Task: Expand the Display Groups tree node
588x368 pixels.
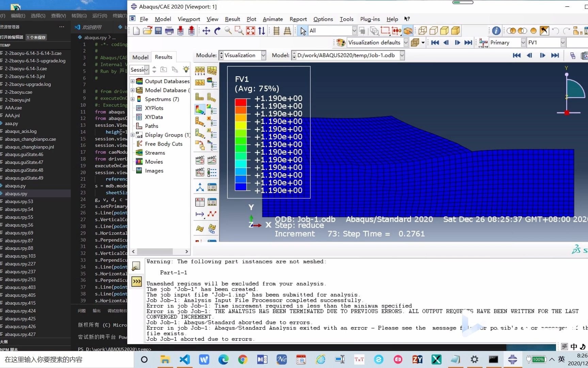Action: coord(133,135)
